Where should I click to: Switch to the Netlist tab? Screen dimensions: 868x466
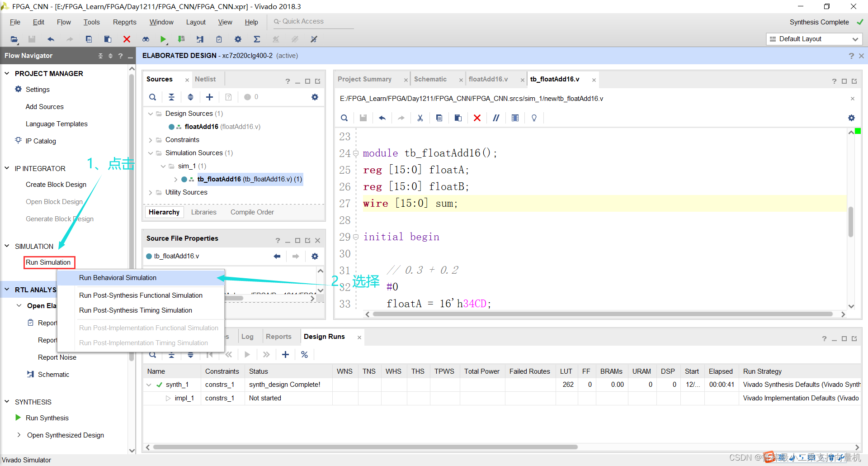(205, 79)
